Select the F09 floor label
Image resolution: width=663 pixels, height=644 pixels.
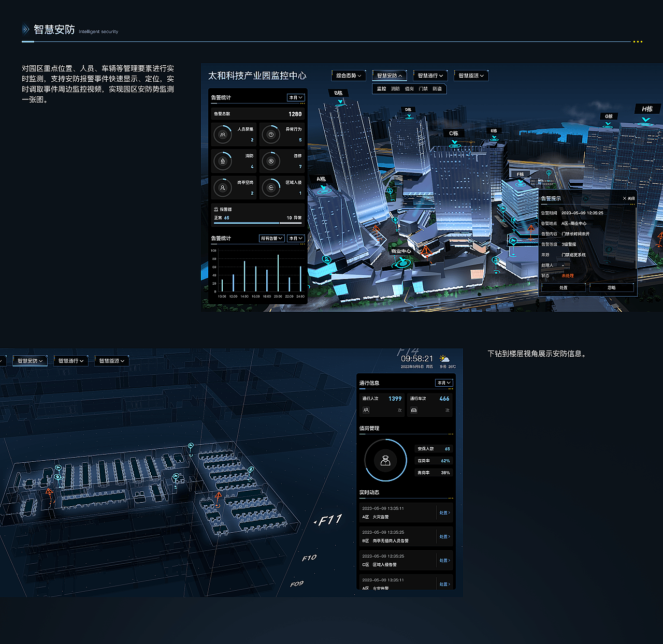point(297,584)
